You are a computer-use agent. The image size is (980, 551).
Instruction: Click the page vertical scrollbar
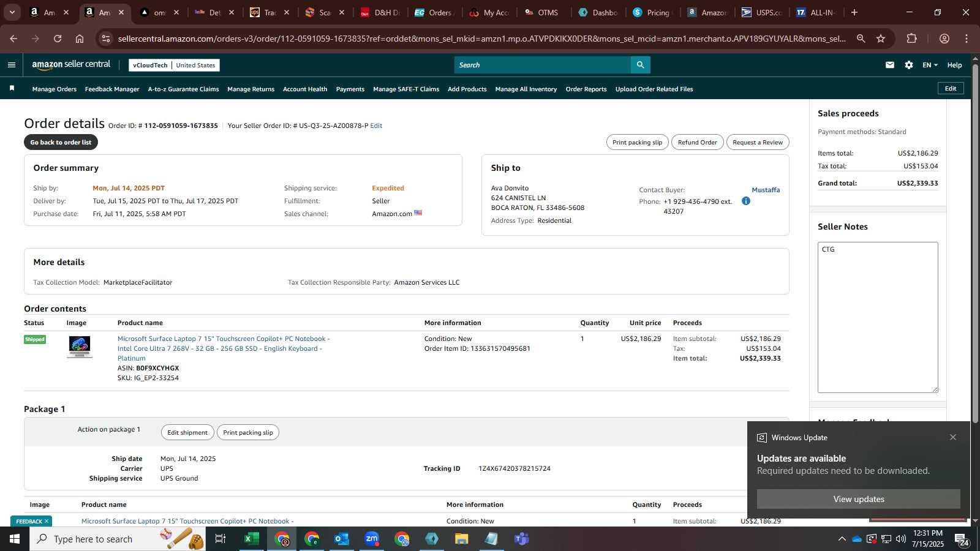pos(975,245)
